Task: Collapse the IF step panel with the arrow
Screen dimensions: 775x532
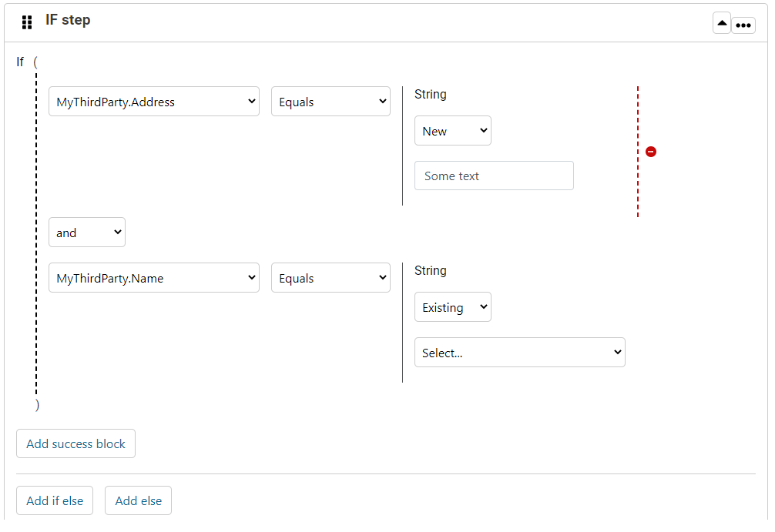Action: click(x=722, y=23)
